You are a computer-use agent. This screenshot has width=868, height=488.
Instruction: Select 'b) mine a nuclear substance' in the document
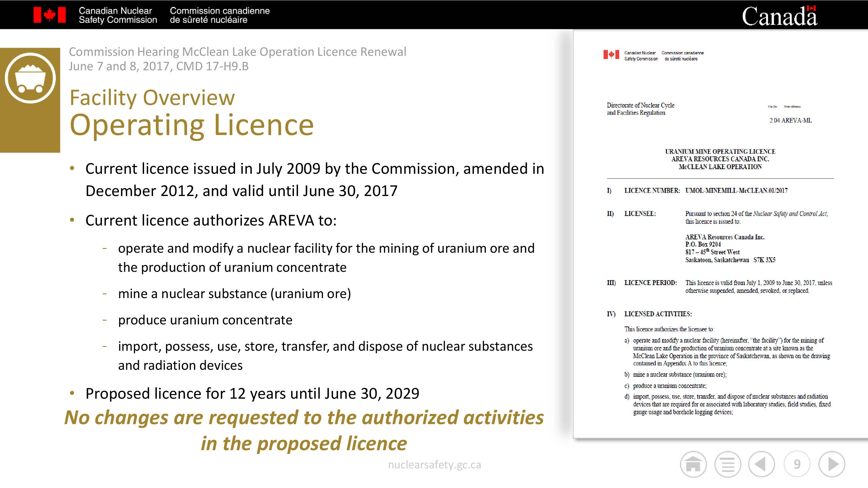[675, 374]
